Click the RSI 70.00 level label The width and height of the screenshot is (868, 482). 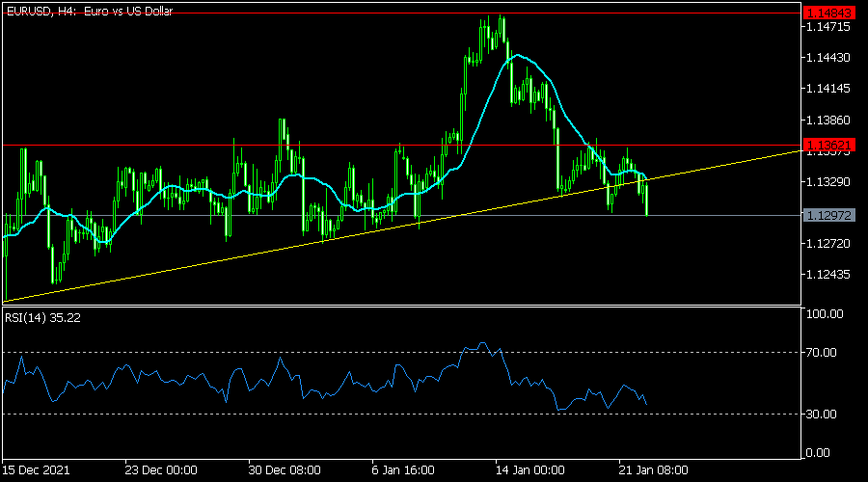pyautogui.click(x=822, y=353)
